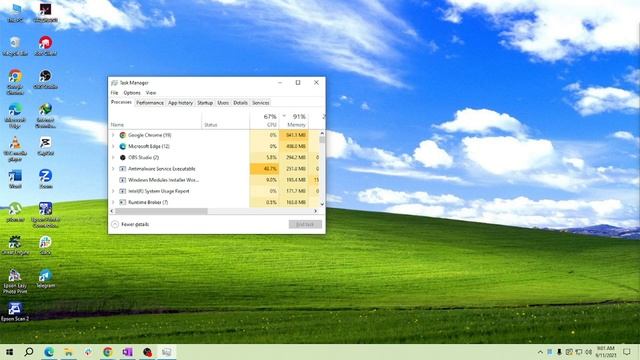This screenshot has width=640, height=360.
Task: Select the Epson Scan 2 desktop icon
Action: [x=15, y=312]
